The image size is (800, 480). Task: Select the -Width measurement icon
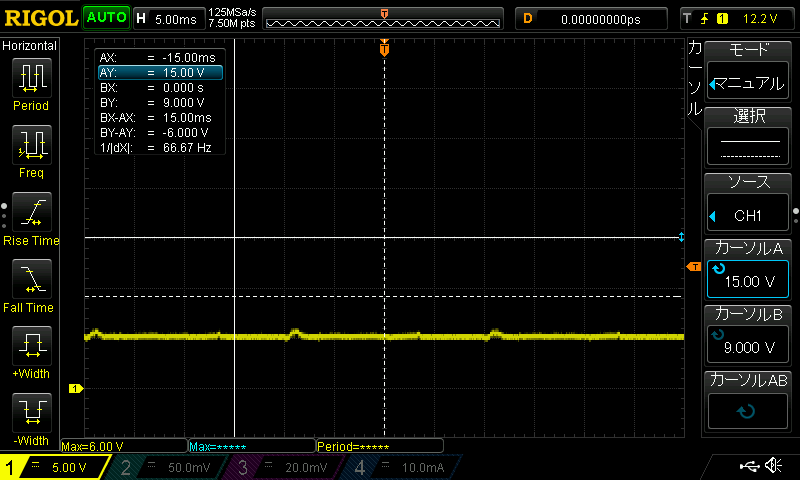point(30,420)
